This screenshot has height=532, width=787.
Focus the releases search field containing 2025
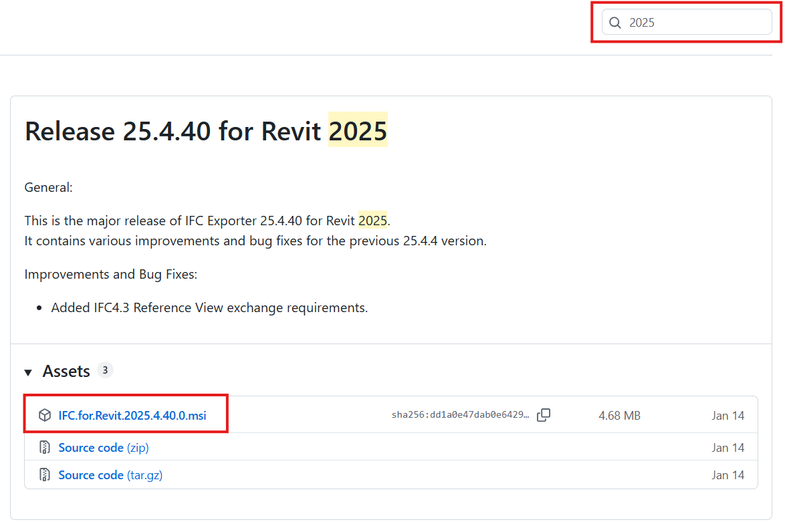click(687, 22)
